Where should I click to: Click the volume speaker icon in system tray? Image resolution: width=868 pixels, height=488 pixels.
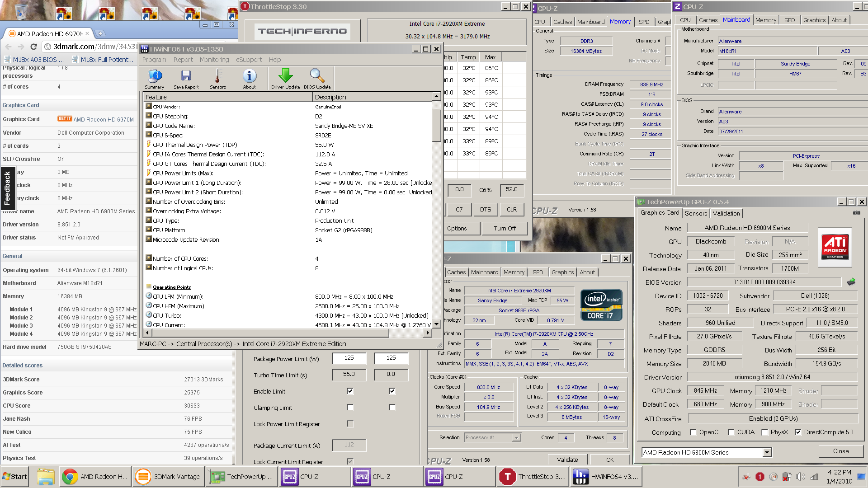[x=800, y=477]
